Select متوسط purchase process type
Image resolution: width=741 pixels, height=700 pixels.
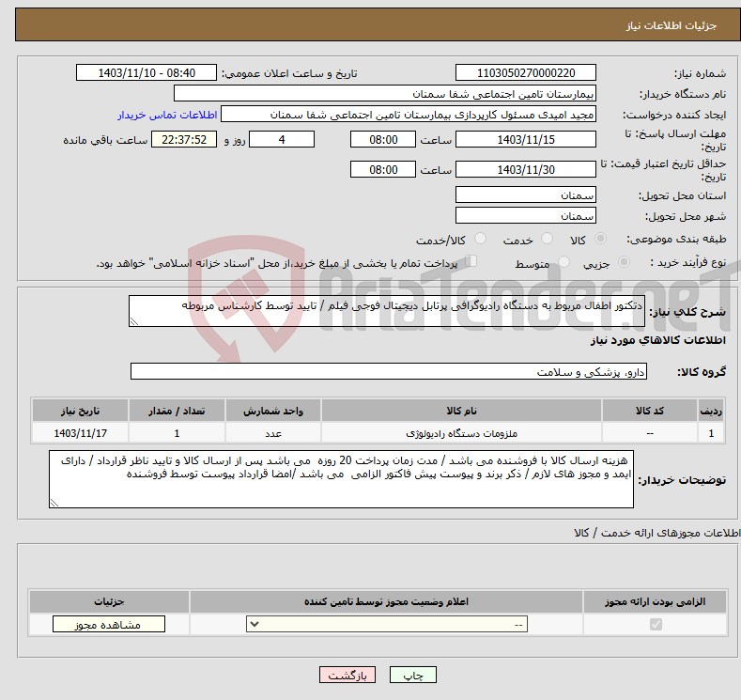click(564, 263)
